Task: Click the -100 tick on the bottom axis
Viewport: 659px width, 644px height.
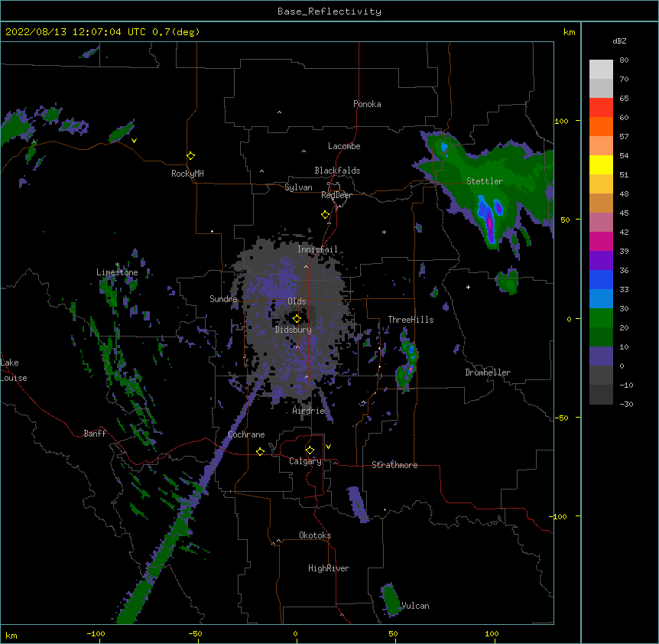Action: coord(96,633)
